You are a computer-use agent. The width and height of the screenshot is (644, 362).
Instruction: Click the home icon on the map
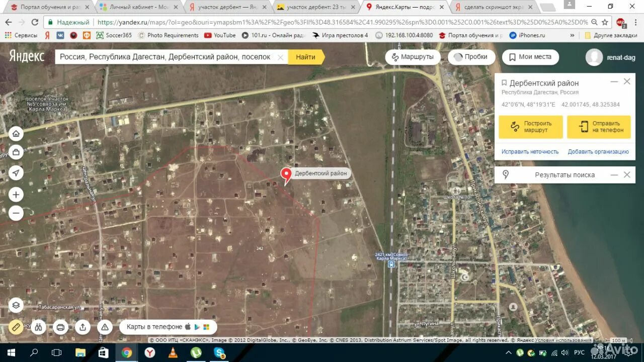click(16, 133)
